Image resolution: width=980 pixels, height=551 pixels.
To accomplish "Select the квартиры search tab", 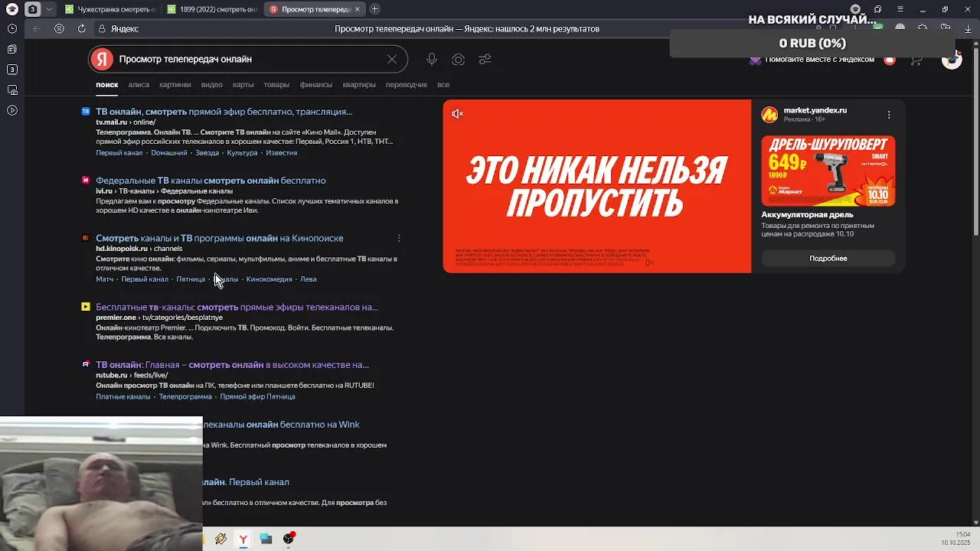I will point(359,84).
